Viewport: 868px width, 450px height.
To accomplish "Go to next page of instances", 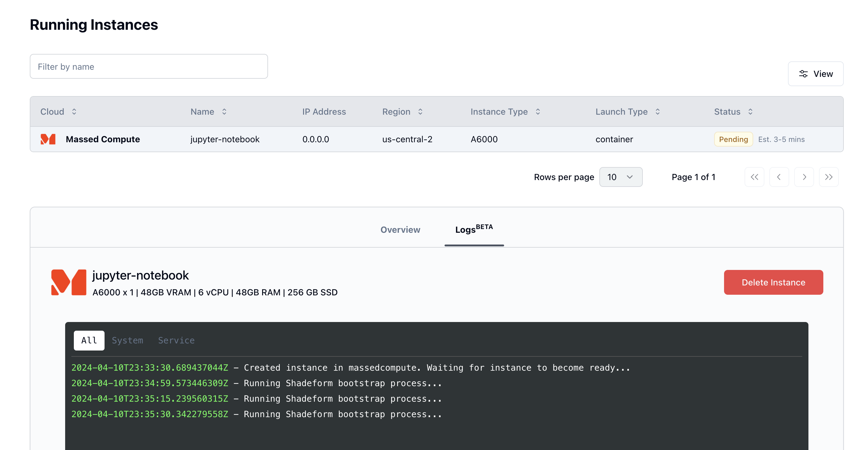I will (804, 177).
